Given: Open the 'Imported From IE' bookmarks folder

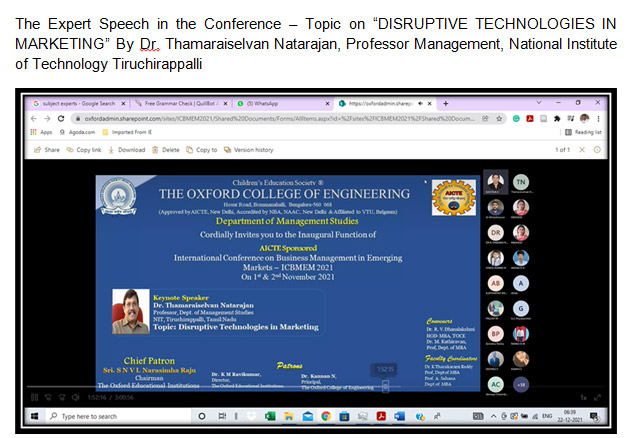Looking at the screenshot, I should (127, 132).
